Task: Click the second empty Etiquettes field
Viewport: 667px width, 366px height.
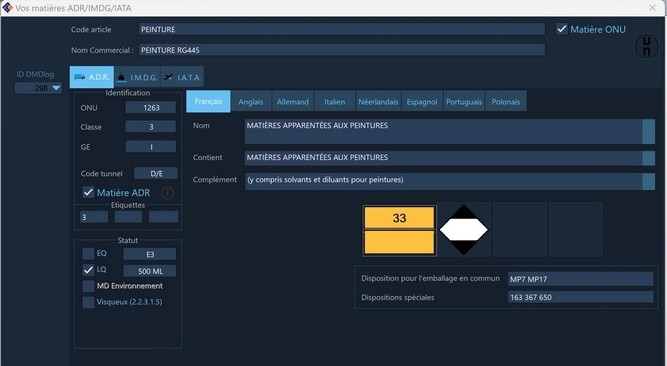Action: [128, 217]
